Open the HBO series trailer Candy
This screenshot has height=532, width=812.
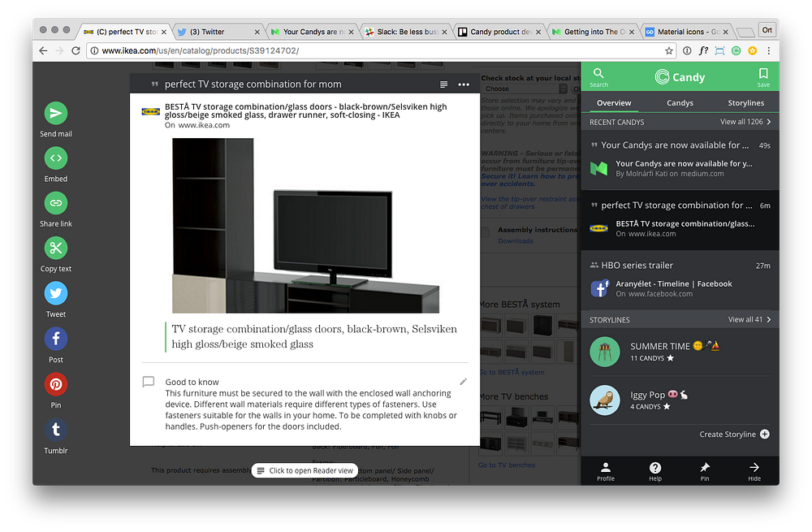(x=680, y=279)
